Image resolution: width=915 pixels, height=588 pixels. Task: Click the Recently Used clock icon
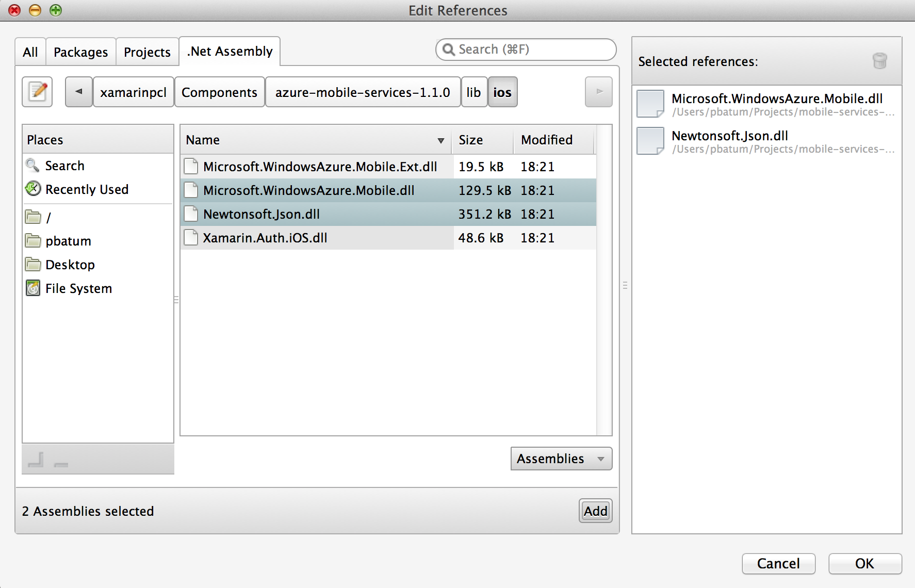coord(33,189)
